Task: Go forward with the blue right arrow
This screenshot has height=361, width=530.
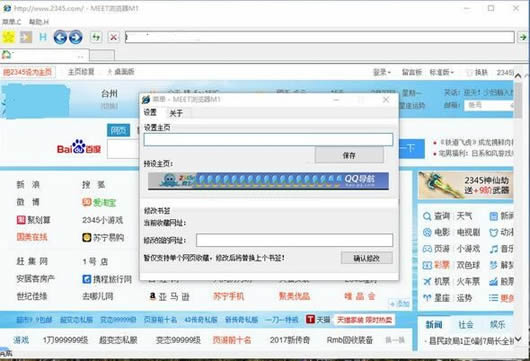Action: point(75,37)
